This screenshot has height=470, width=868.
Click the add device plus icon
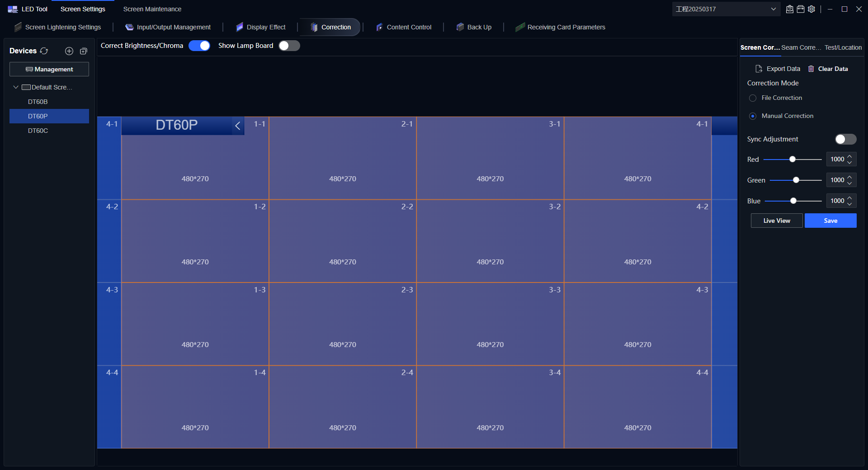tap(69, 51)
